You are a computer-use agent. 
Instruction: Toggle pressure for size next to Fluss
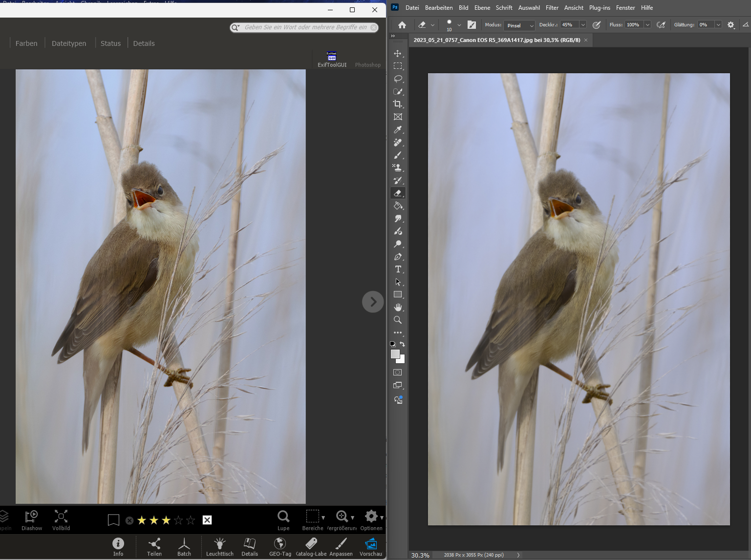click(x=661, y=25)
